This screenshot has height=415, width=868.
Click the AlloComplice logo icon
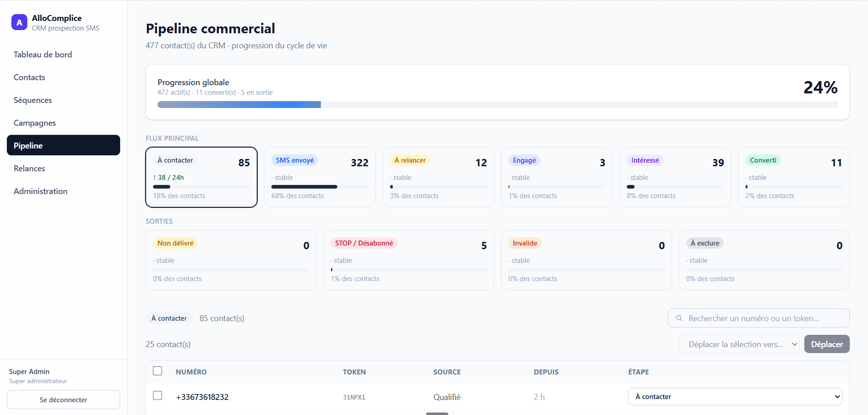pos(19,22)
